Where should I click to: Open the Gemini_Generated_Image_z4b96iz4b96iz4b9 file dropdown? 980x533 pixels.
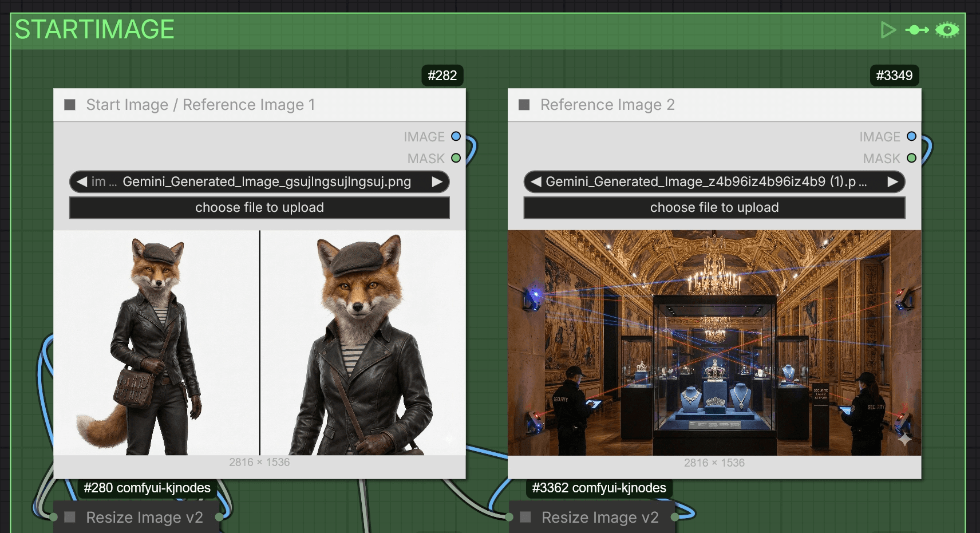pyautogui.click(x=714, y=181)
